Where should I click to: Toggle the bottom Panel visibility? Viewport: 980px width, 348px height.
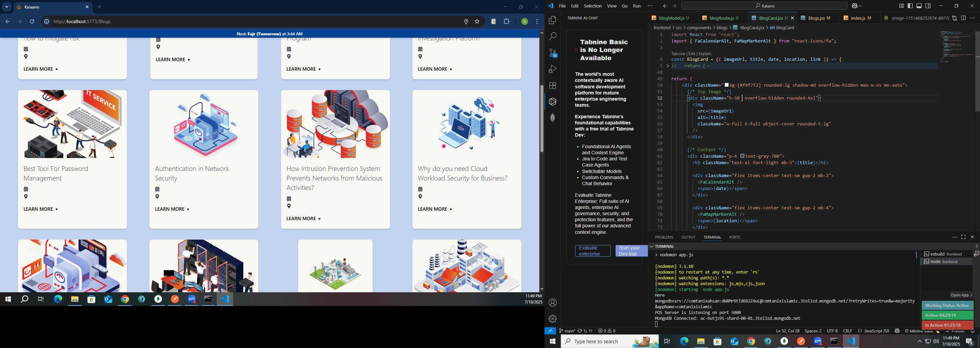919,6
